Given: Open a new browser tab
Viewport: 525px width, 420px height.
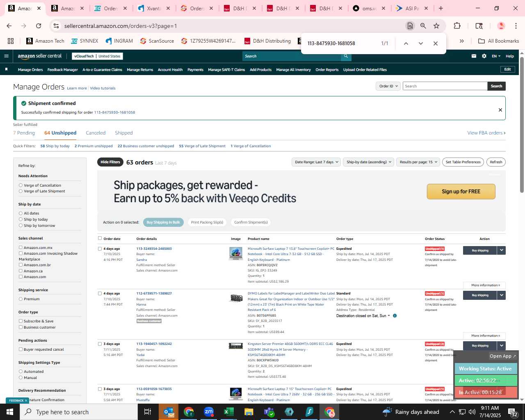Looking at the screenshot, I should pyautogui.click(x=441, y=8).
